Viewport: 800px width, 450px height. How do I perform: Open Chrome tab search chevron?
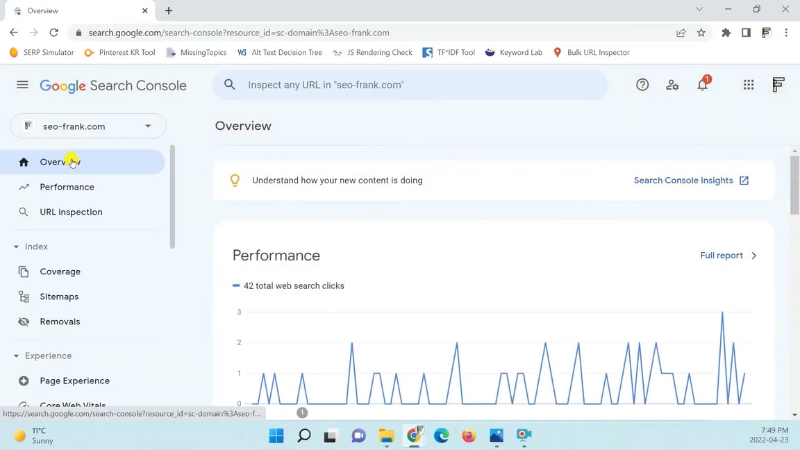pos(699,9)
